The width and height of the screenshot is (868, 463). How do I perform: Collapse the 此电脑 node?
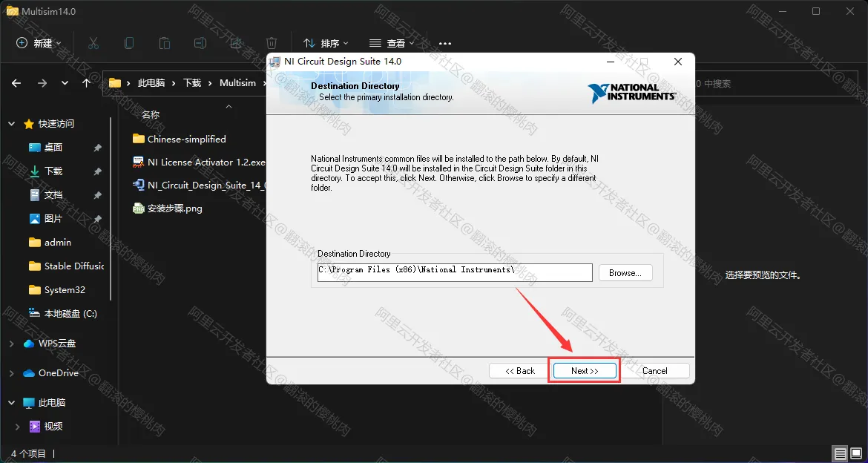coord(12,403)
